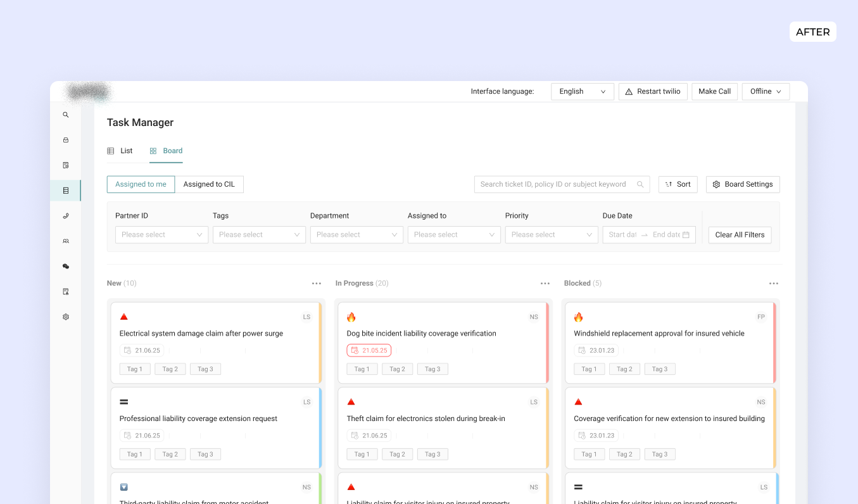Expand the Department filter dropdown
Screen dimensions: 858x504
pos(356,234)
